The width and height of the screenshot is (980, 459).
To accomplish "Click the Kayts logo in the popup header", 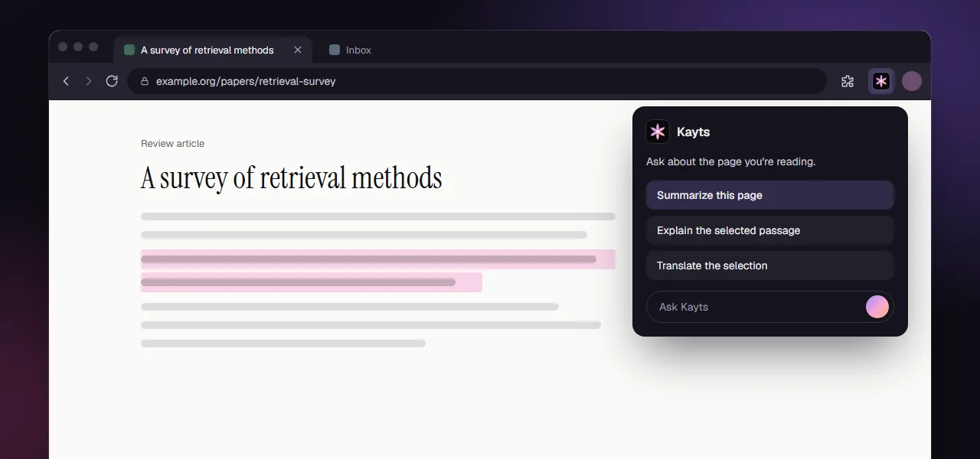I will tap(658, 132).
